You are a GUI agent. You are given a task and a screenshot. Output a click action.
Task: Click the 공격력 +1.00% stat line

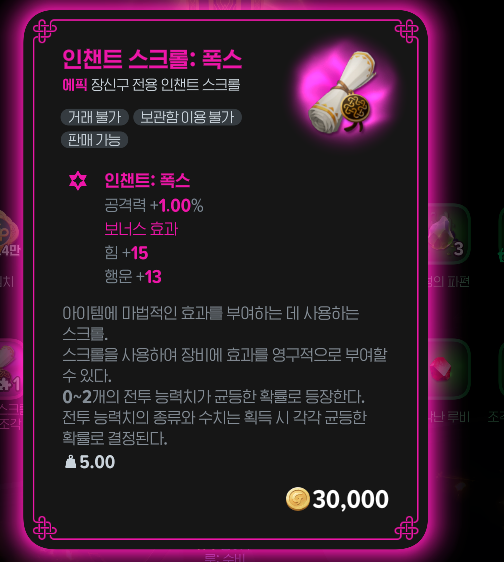154,205
